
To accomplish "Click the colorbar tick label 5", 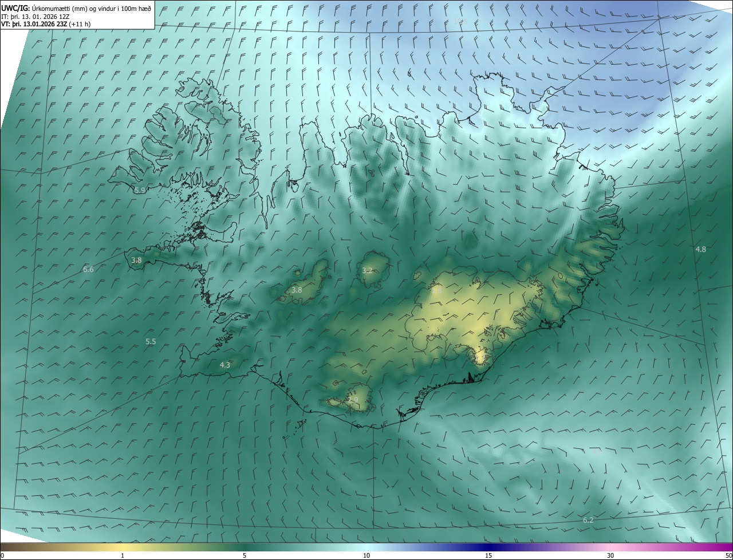I will pyautogui.click(x=245, y=555).
